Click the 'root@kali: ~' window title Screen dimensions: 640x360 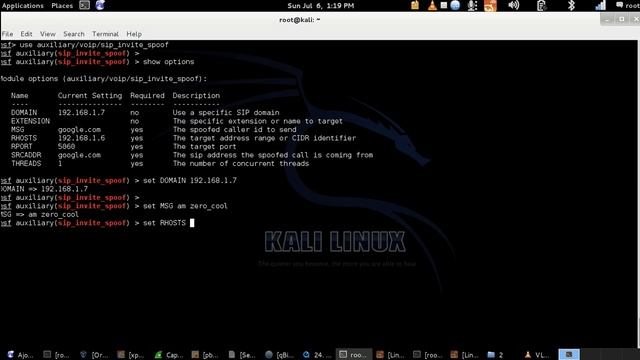pyautogui.click(x=299, y=20)
